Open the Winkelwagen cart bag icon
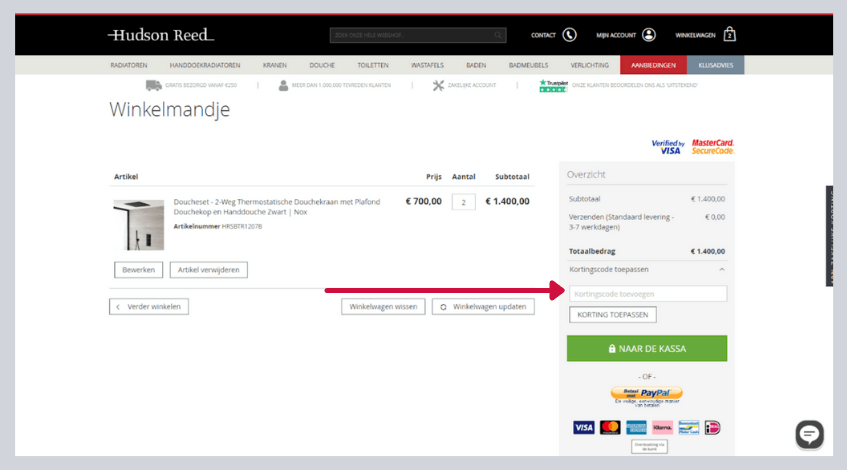This screenshot has width=847, height=470. tap(730, 35)
